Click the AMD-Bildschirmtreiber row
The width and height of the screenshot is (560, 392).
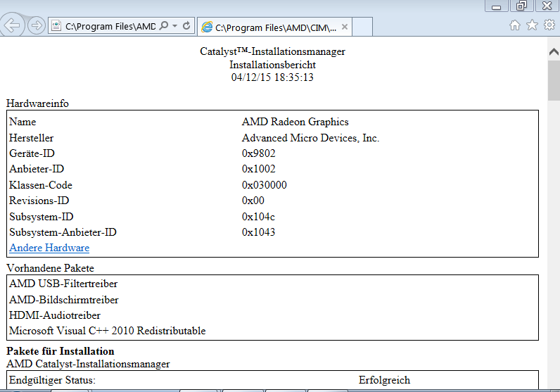272,300
